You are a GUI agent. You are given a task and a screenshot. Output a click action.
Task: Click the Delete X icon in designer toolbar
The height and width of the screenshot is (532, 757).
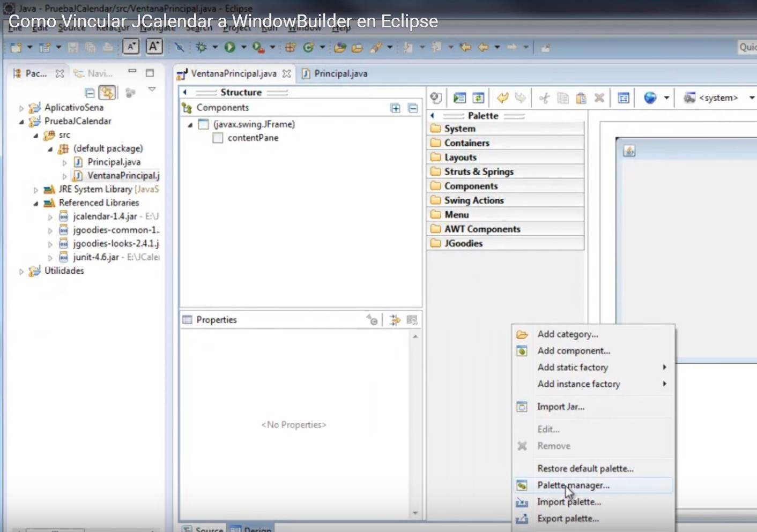tap(599, 98)
